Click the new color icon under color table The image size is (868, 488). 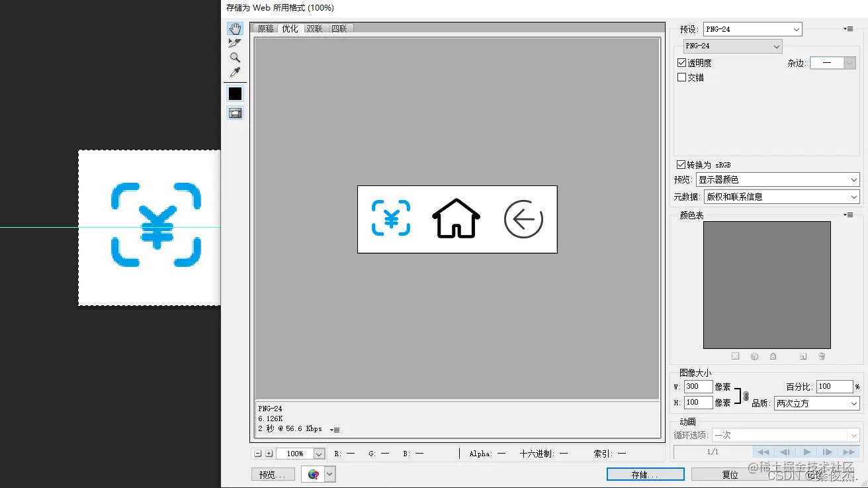tap(803, 356)
